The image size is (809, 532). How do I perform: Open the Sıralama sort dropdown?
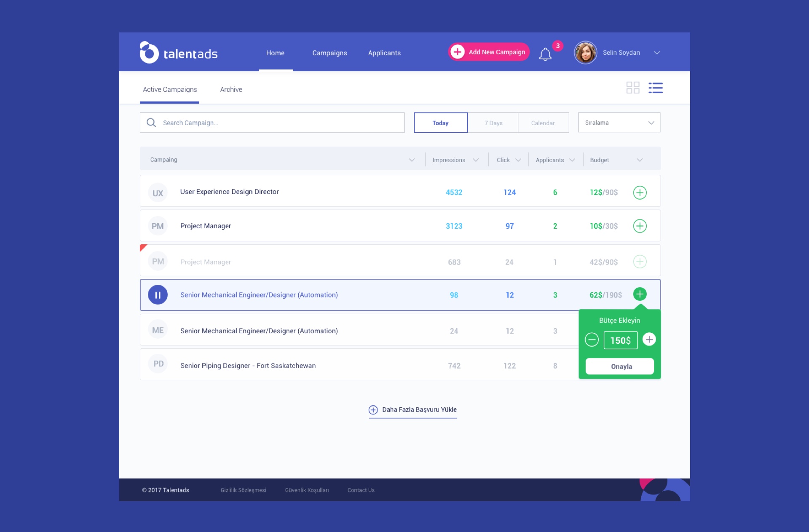tap(619, 123)
